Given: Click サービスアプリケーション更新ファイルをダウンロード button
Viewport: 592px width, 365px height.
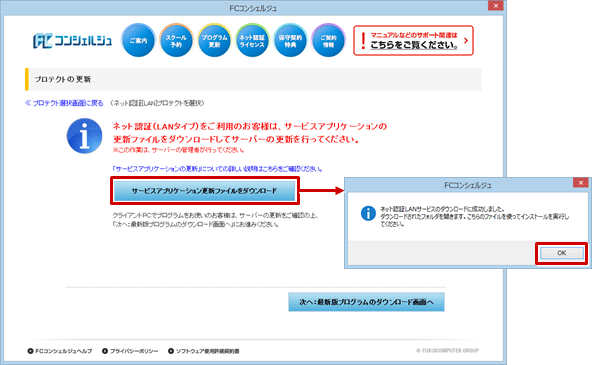Looking at the screenshot, I should point(205,191).
